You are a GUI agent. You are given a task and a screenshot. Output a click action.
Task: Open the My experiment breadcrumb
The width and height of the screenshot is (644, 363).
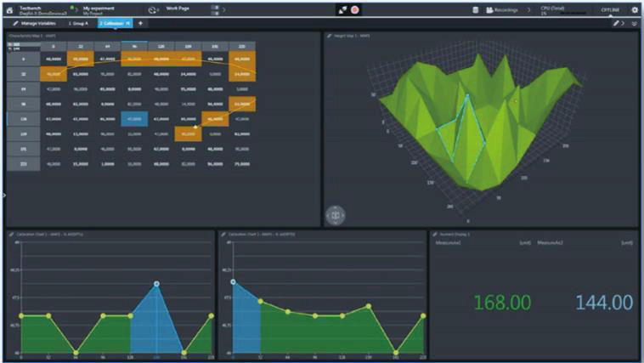point(99,10)
